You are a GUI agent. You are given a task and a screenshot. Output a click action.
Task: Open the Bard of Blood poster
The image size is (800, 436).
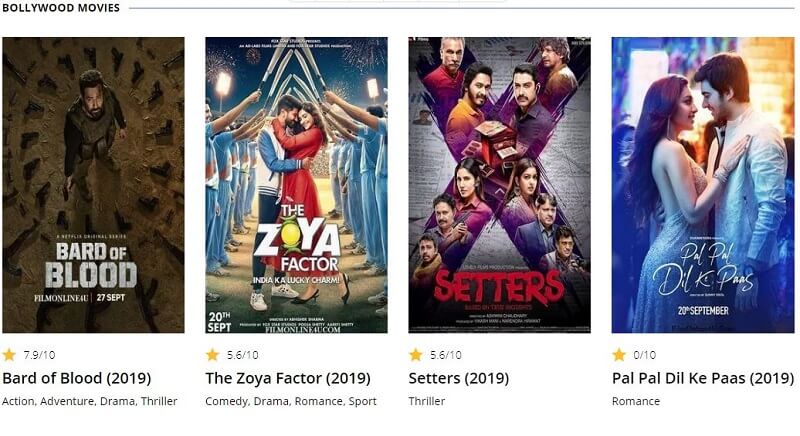[93, 185]
